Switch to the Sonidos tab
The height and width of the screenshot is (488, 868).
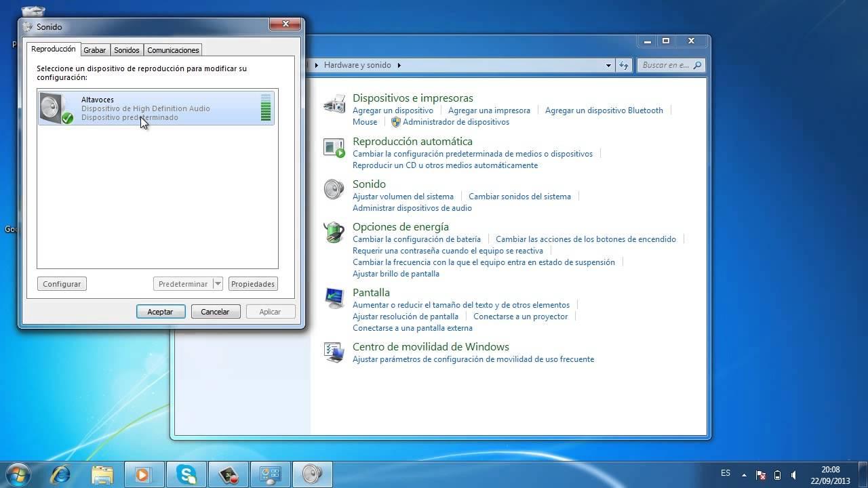coord(127,50)
